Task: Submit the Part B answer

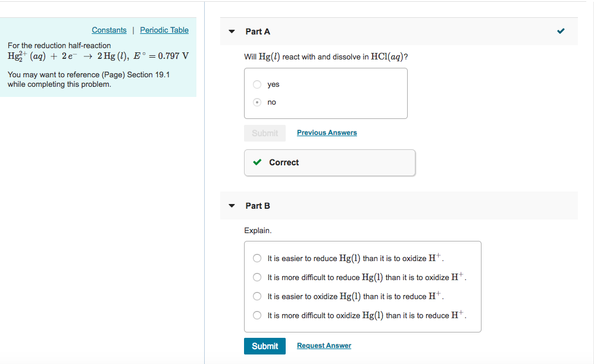Action: click(x=265, y=346)
